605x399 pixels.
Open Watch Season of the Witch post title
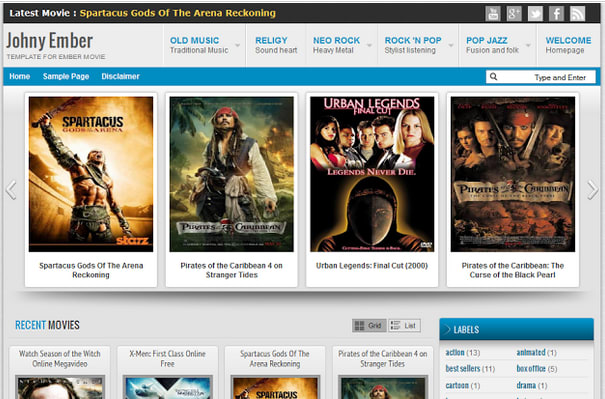click(60, 359)
